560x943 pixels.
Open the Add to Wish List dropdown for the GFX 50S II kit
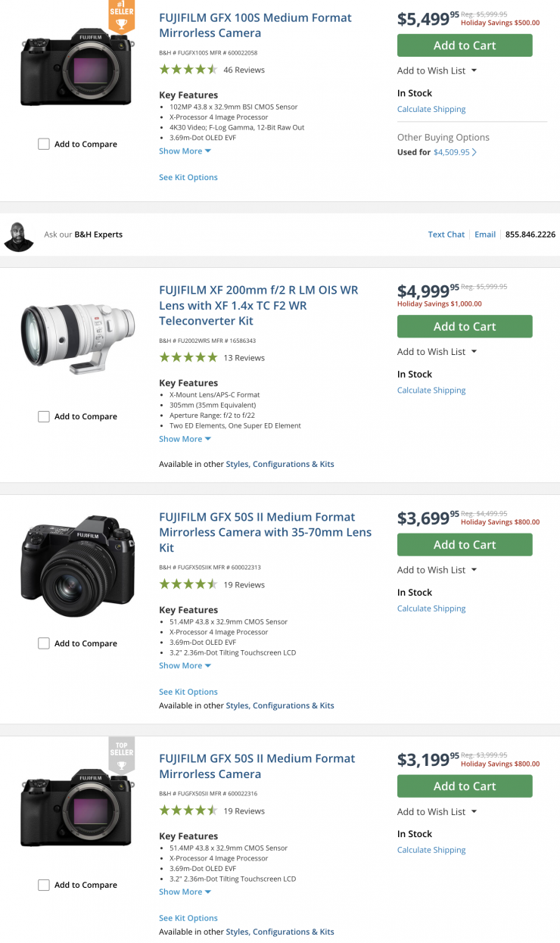437,570
